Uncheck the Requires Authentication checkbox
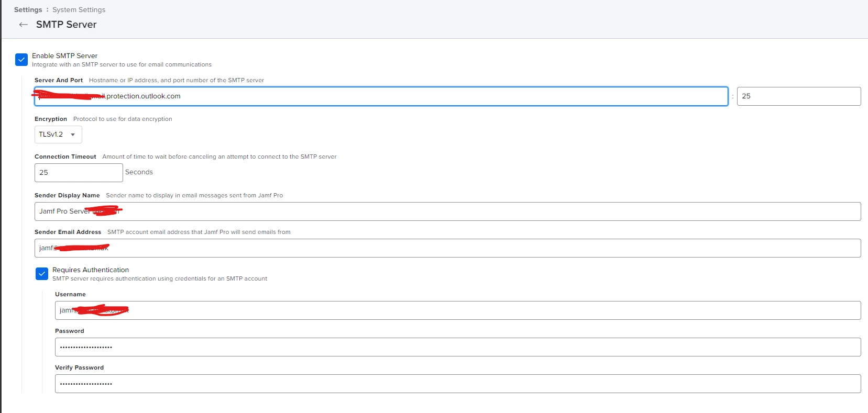 pyautogui.click(x=42, y=274)
